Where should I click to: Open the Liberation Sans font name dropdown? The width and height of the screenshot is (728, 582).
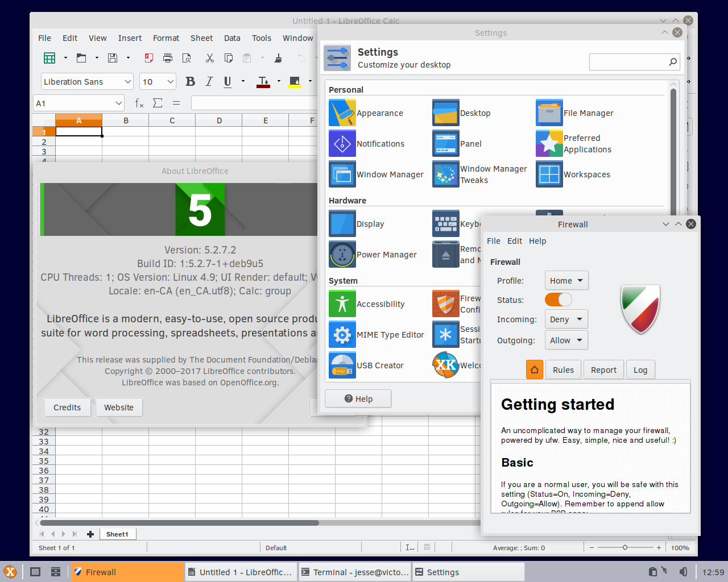click(x=127, y=82)
